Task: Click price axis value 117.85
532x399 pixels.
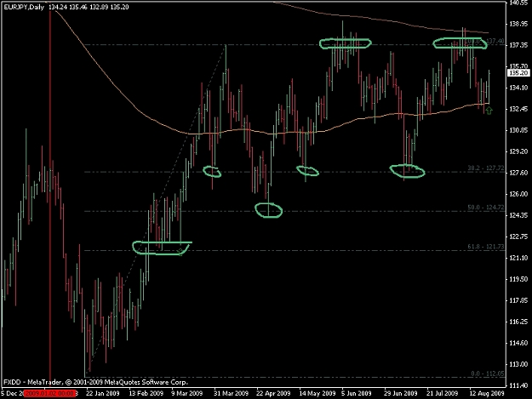Action: [518, 300]
